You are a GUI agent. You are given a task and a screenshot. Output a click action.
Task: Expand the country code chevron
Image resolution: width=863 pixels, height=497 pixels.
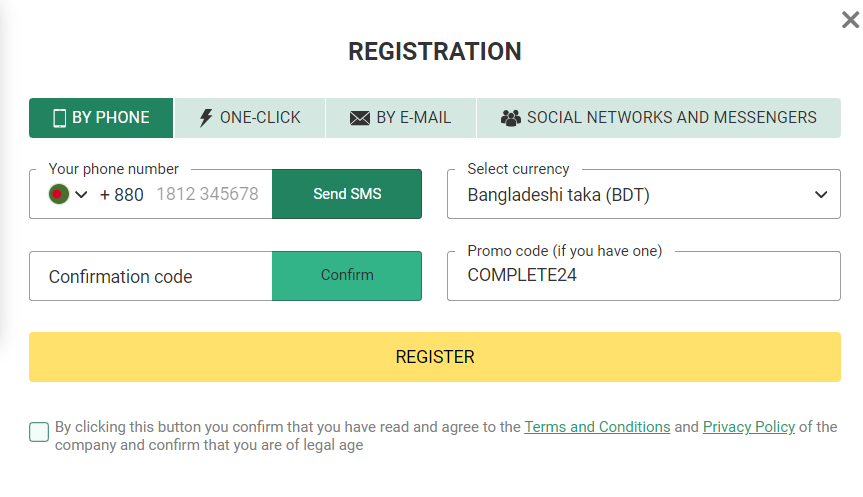[81, 194]
